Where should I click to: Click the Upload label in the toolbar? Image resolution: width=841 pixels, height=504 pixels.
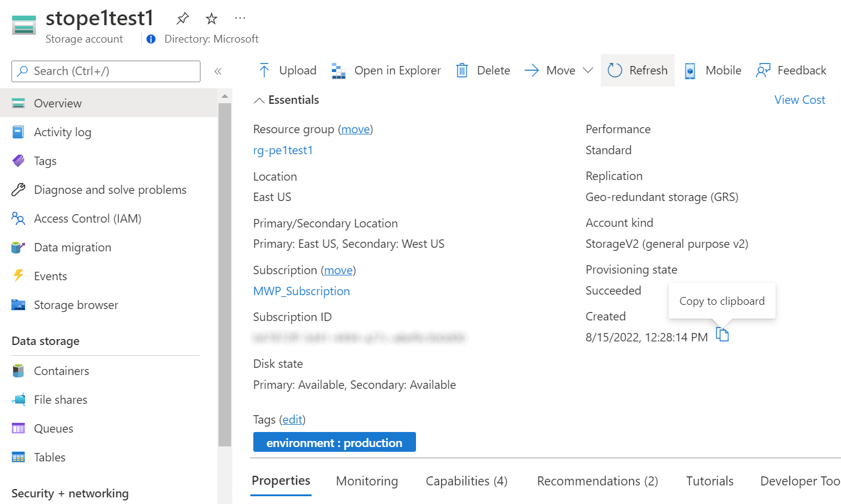click(x=298, y=70)
